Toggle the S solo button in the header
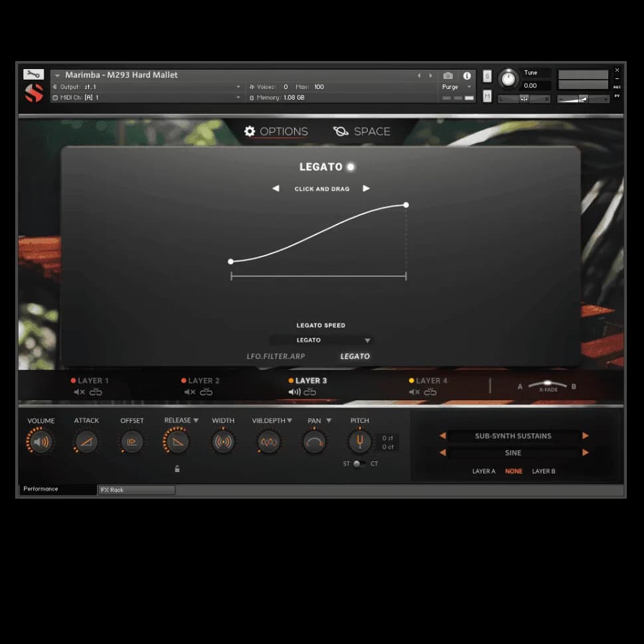Screen dimensions: 644x644 coord(487,76)
